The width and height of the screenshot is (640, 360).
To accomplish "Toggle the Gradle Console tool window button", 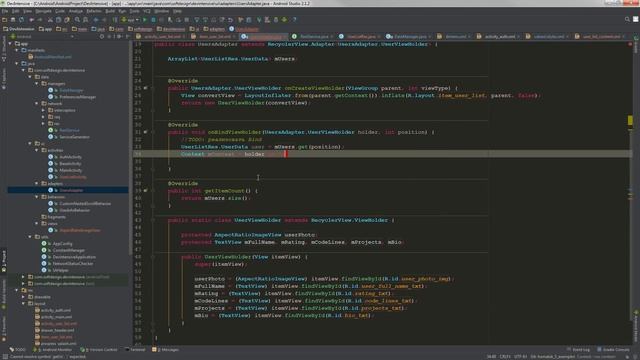I will [x=613, y=350].
